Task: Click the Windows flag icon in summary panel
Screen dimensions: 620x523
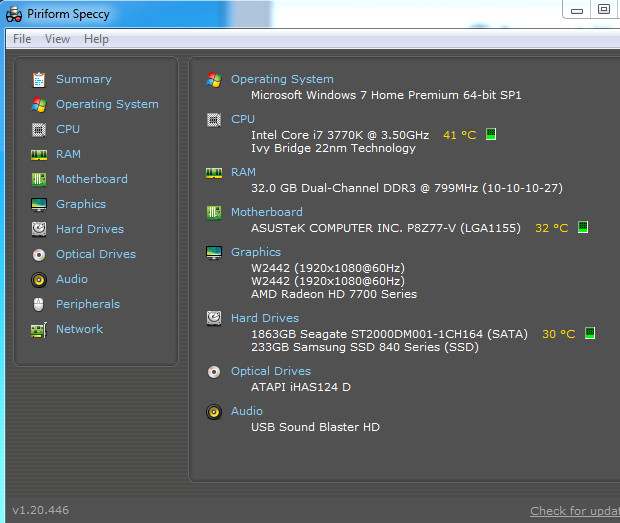Action: (x=214, y=79)
